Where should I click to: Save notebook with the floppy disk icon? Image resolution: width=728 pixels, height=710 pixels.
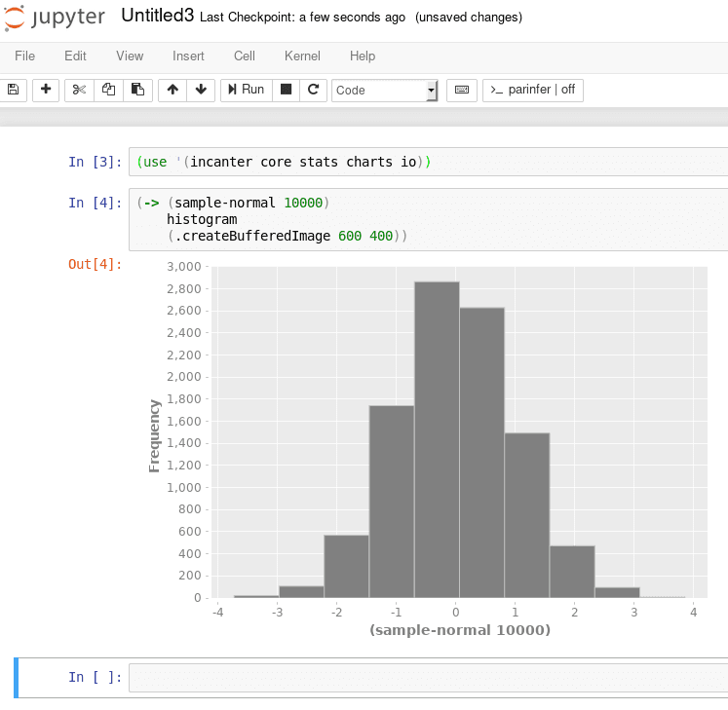pos(13,90)
